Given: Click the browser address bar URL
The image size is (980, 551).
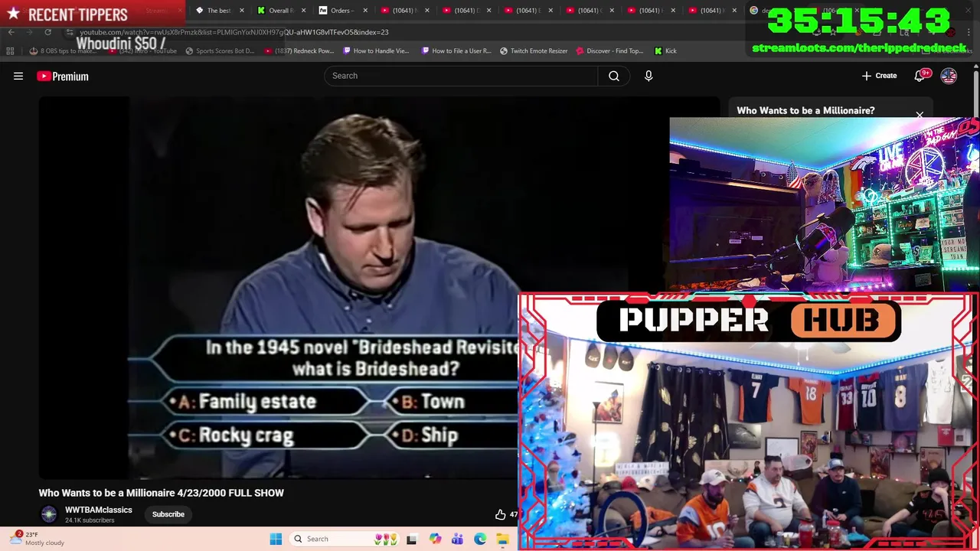Looking at the screenshot, I should click(x=234, y=32).
